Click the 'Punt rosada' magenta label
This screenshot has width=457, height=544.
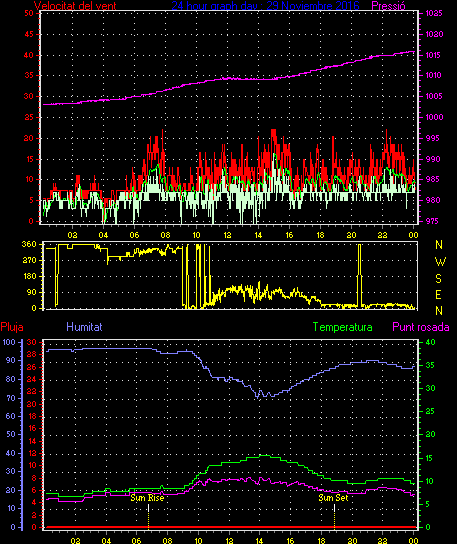[x=421, y=327]
